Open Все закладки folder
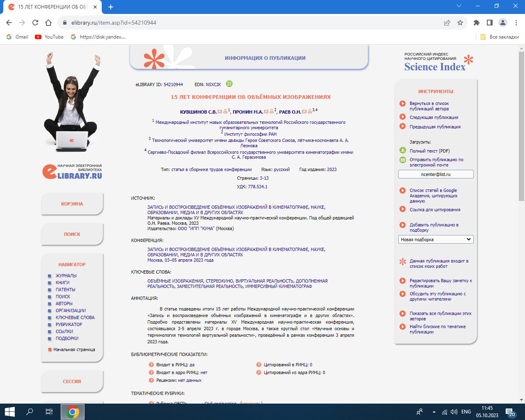This screenshot has width=525, height=420. point(500,37)
